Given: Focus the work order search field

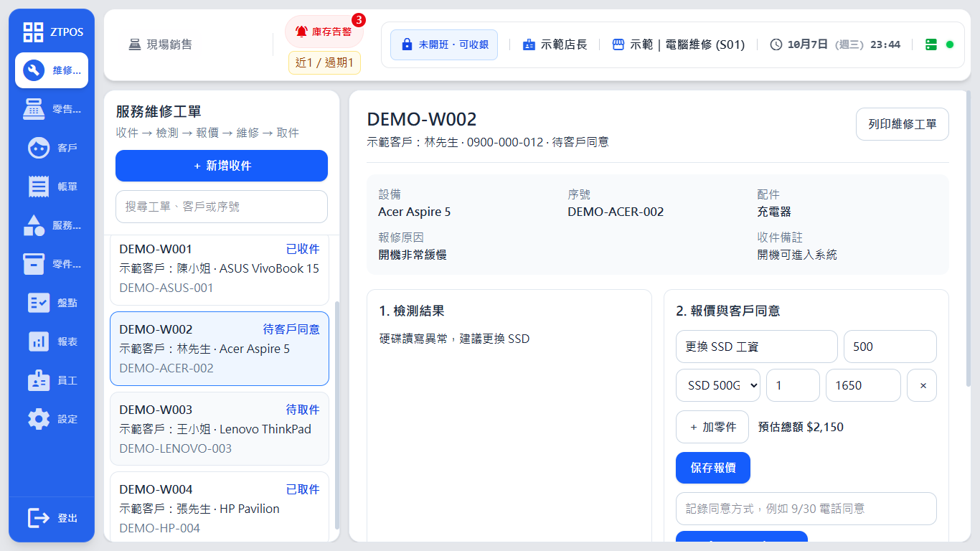Looking at the screenshot, I should click(222, 207).
